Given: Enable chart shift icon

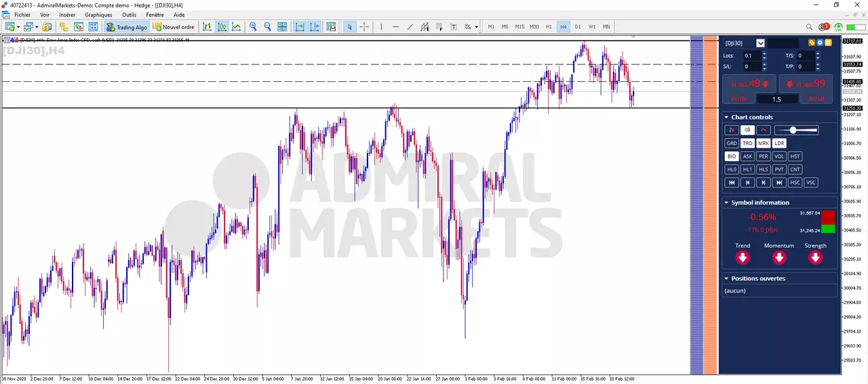Looking at the screenshot, I should click(315, 27).
